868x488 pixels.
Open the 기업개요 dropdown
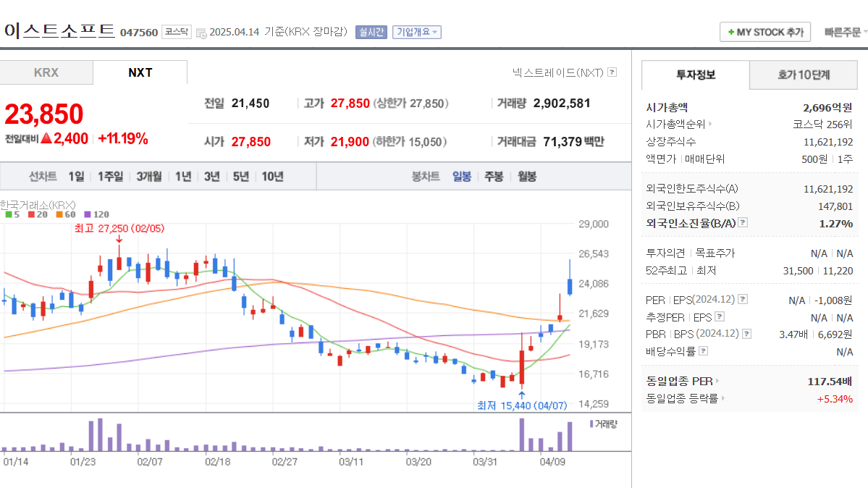click(x=417, y=32)
